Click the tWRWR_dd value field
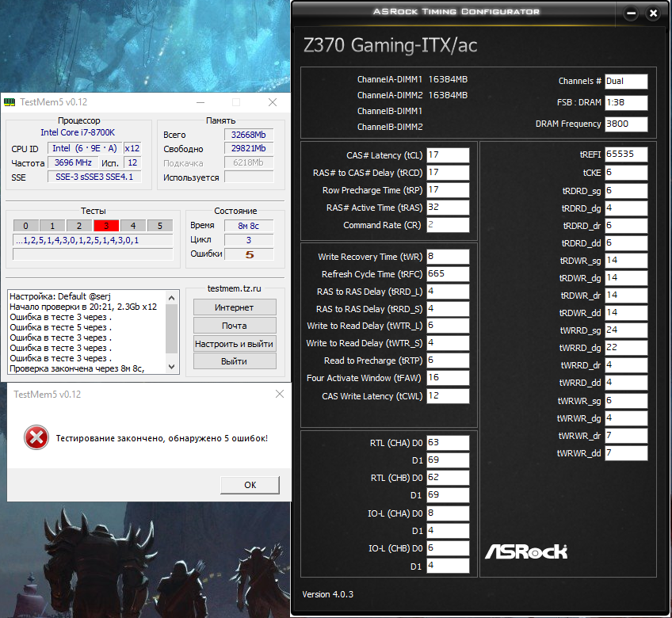This screenshot has width=672, height=618. pyautogui.click(x=626, y=453)
